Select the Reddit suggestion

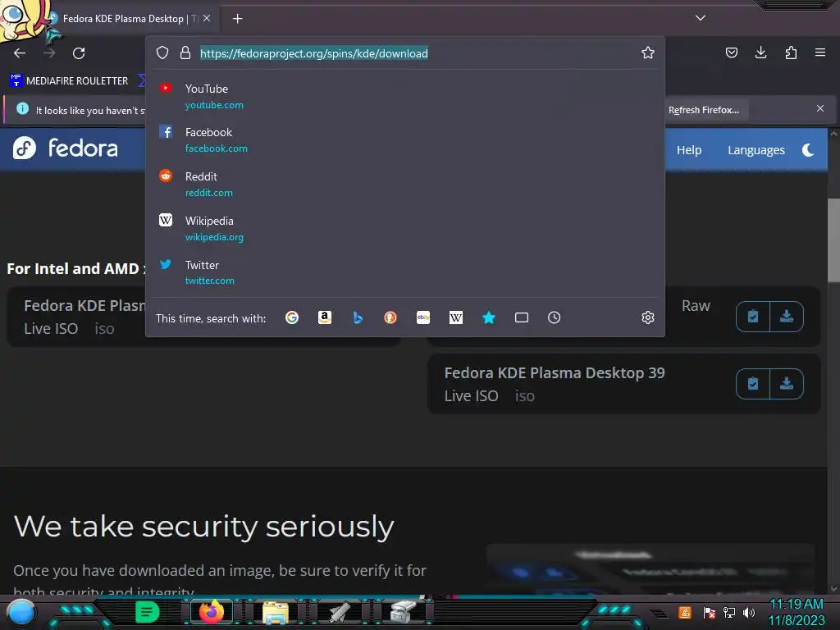pyautogui.click(x=405, y=185)
